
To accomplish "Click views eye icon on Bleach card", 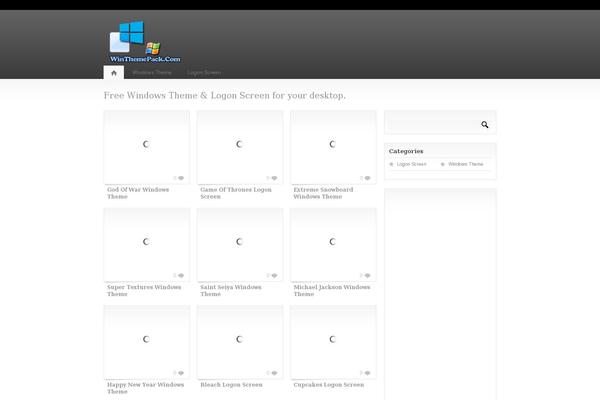I will [274, 373].
